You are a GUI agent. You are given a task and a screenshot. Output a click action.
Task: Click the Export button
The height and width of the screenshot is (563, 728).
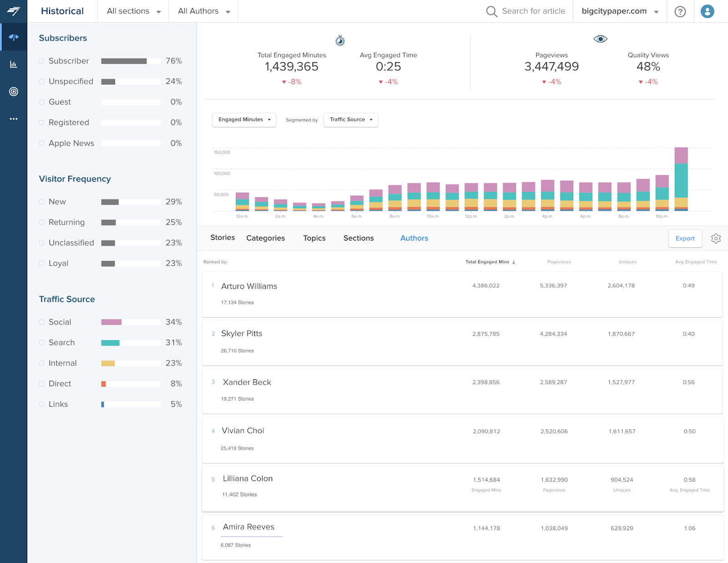tap(685, 238)
